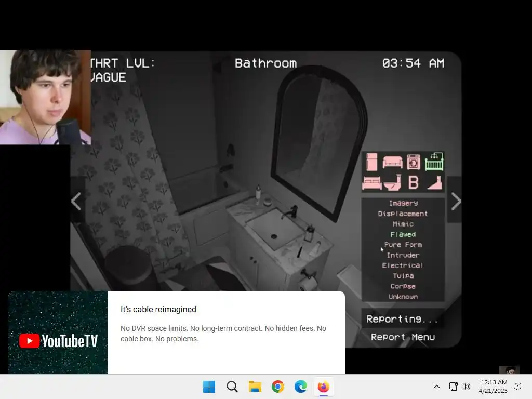Show hidden system tray icons
Screen dimensions: 532x399
[437, 387]
